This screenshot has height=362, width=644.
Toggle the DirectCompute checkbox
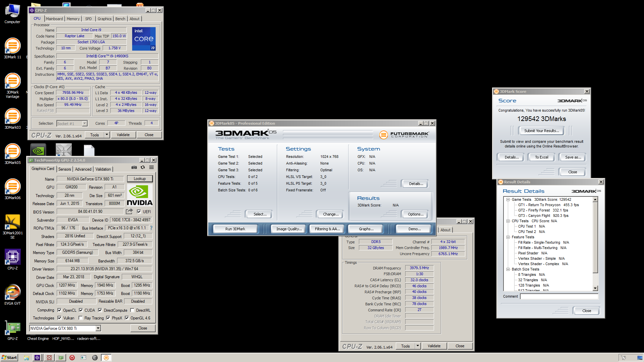coord(100,310)
